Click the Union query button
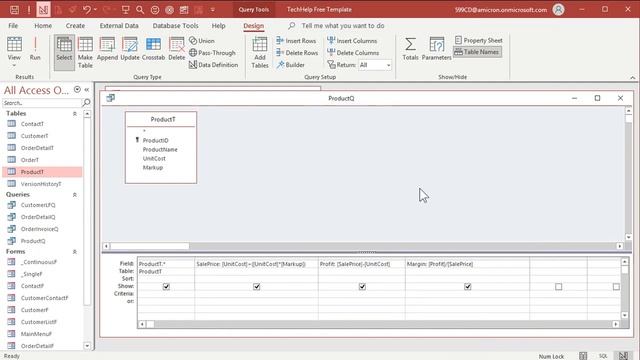 [x=202, y=41]
